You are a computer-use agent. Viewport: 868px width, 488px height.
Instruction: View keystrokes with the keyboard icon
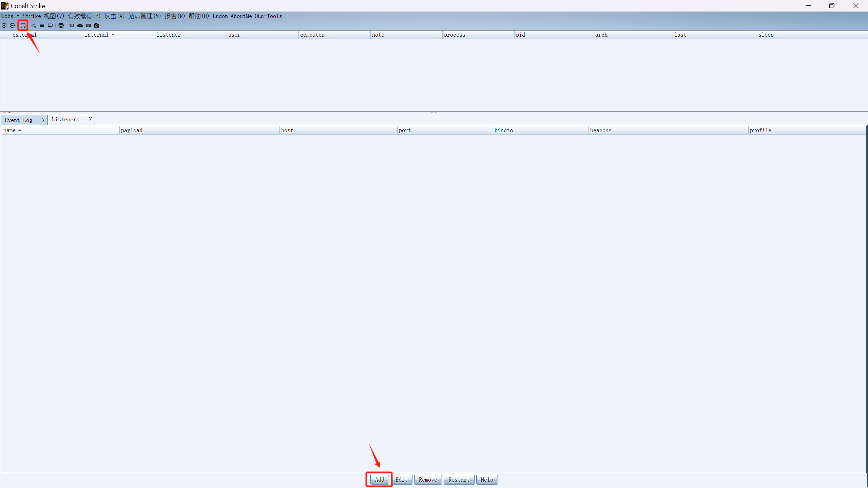click(88, 25)
